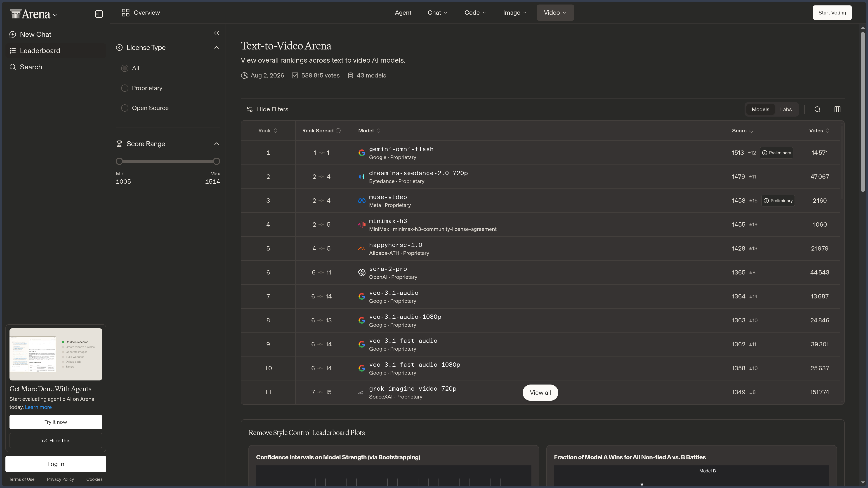
Task: Click the veo-3.1-audio-1080p model name
Action: click(405, 317)
